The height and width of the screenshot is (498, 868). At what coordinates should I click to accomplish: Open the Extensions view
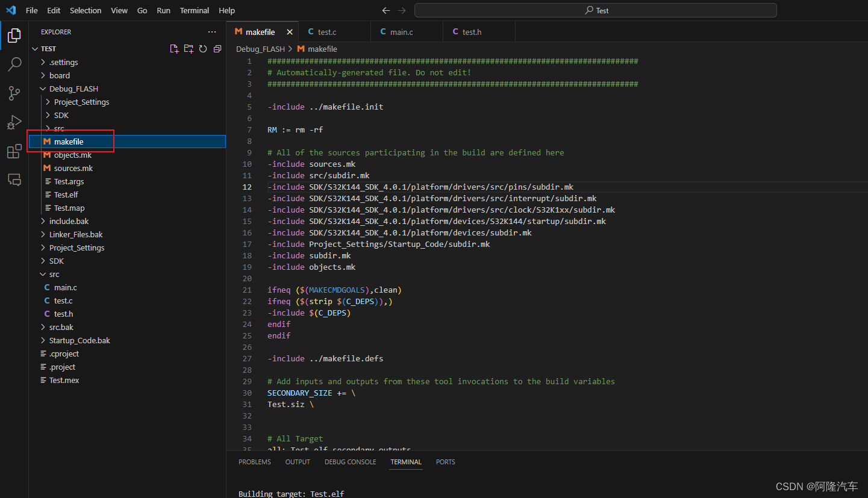(x=14, y=151)
